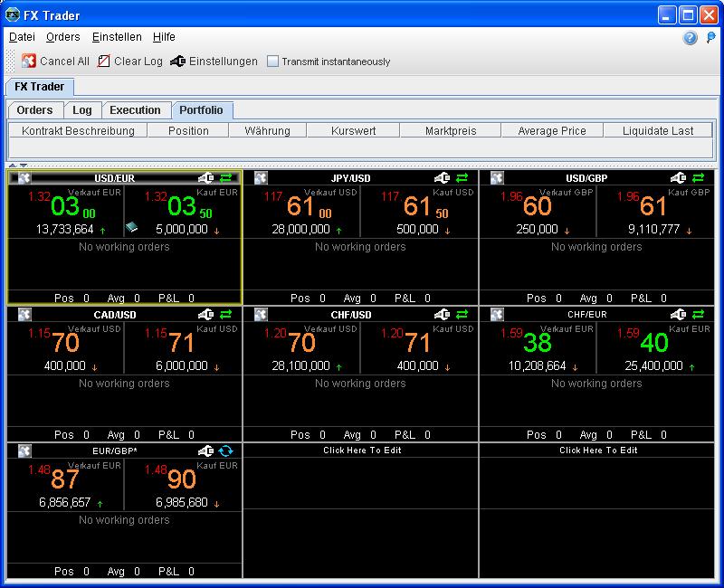Screen dimensions: 724x588
Task: Click the middle 'Click Here To Edit' cell
Action: pyautogui.click(x=361, y=450)
